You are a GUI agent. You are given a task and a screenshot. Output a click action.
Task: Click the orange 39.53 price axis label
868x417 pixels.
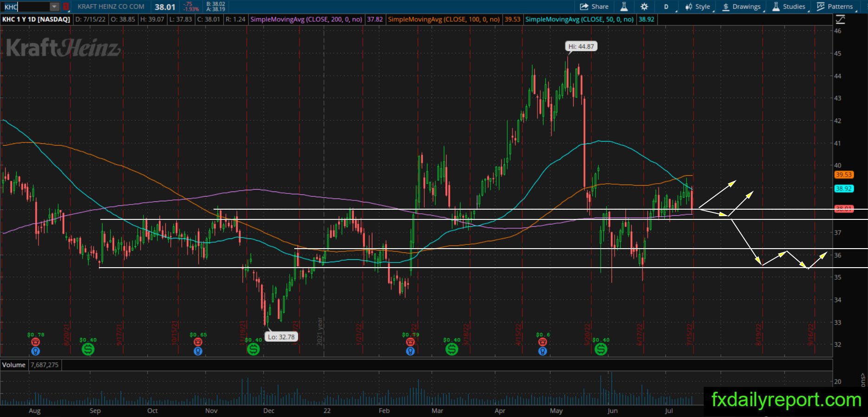coord(843,175)
